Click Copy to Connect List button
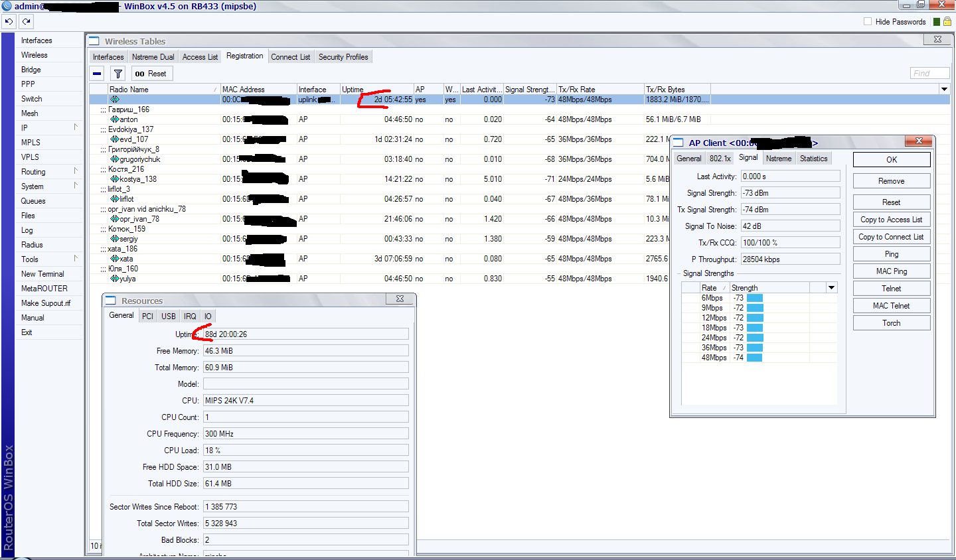This screenshot has height=560, width=956. tap(892, 237)
